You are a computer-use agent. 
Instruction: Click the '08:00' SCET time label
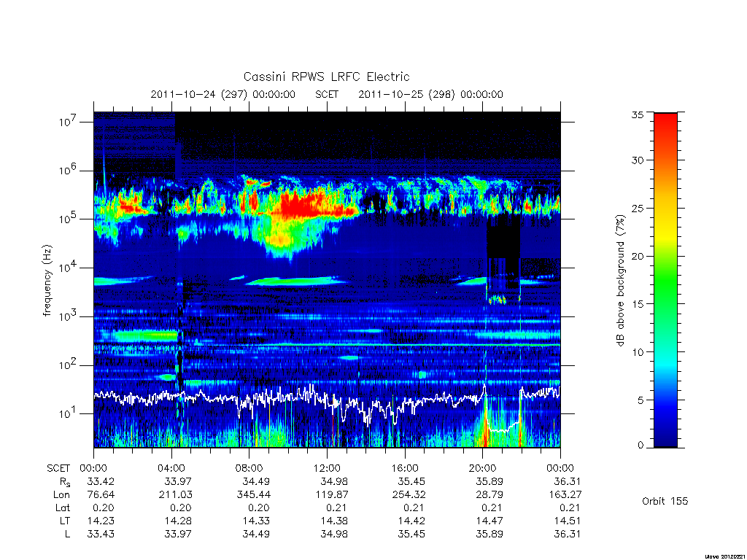click(x=249, y=468)
